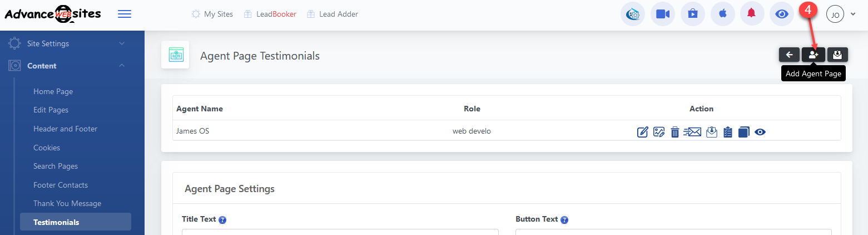
Task: Click the Title Text input field
Action: tap(340, 232)
